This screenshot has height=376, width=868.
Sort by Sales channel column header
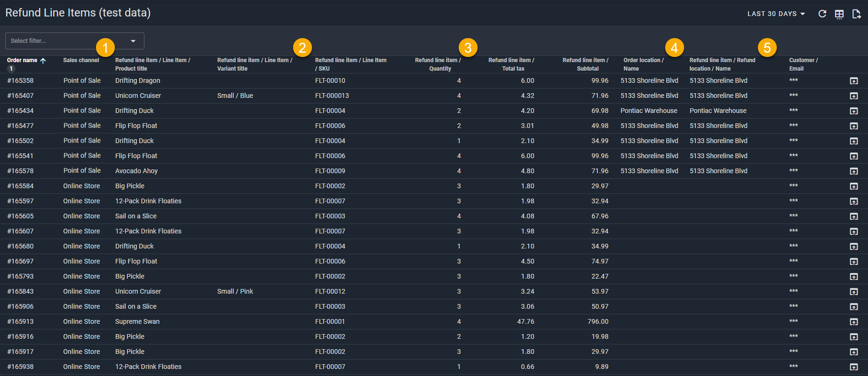pyautogui.click(x=81, y=60)
